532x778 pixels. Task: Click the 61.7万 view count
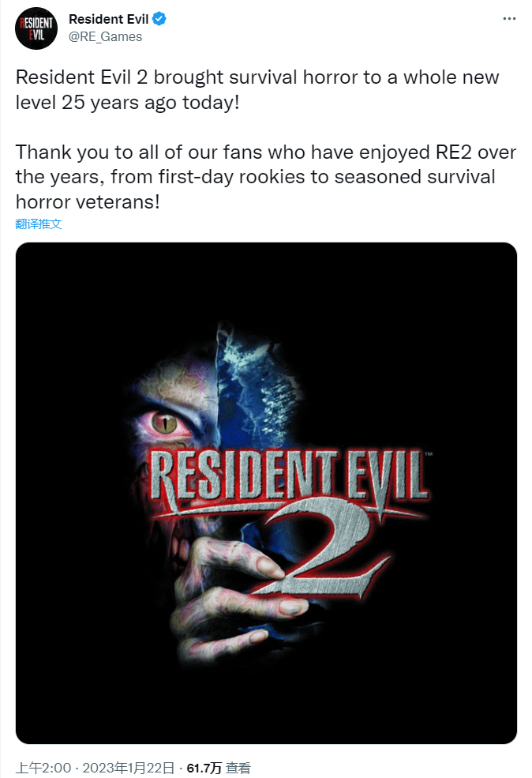[x=204, y=768]
